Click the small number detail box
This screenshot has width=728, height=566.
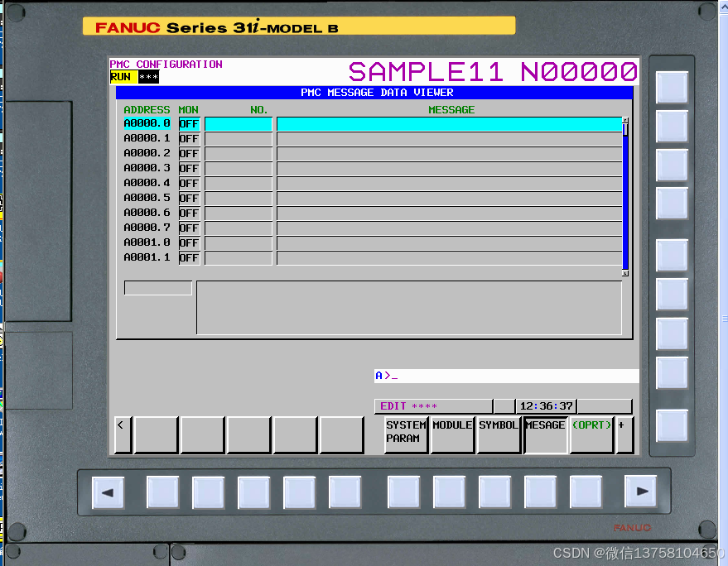tap(158, 288)
